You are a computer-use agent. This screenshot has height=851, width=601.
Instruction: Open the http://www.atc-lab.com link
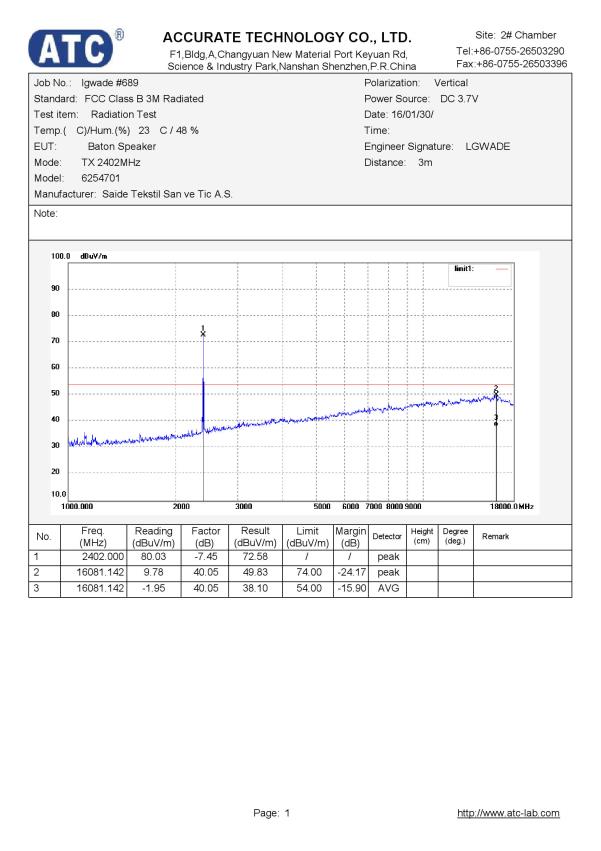[508, 812]
